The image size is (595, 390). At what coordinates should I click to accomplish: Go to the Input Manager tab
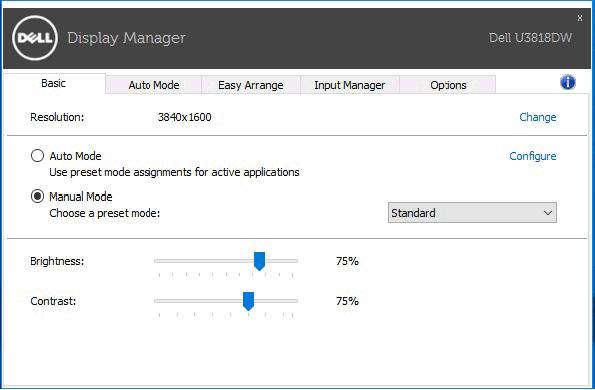[349, 85]
